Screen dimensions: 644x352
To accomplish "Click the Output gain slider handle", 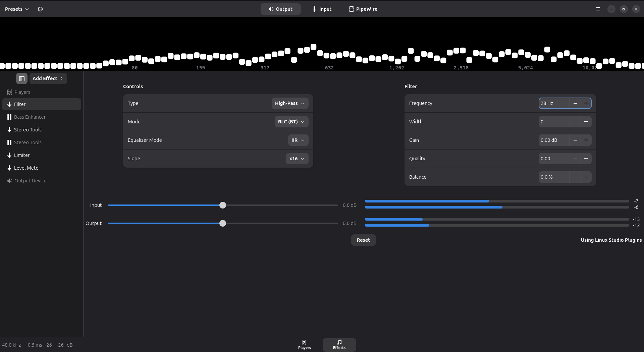I will (223, 223).
